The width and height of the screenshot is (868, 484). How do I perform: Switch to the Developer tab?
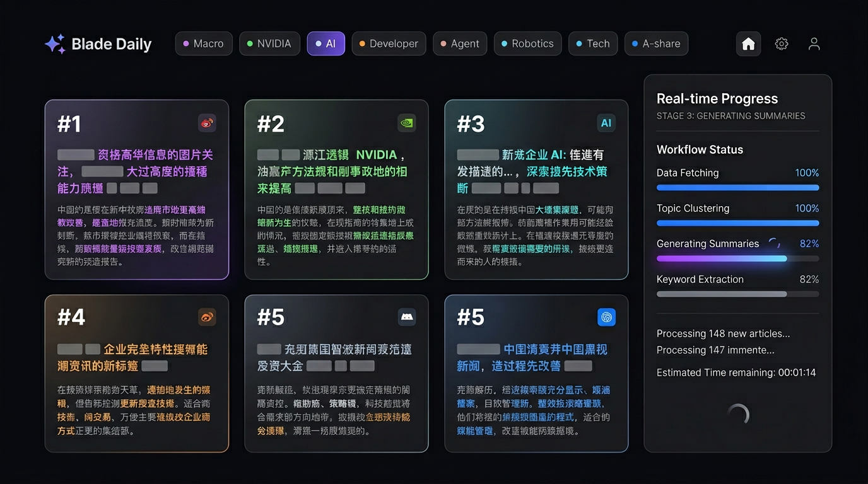tap(389, 43)
